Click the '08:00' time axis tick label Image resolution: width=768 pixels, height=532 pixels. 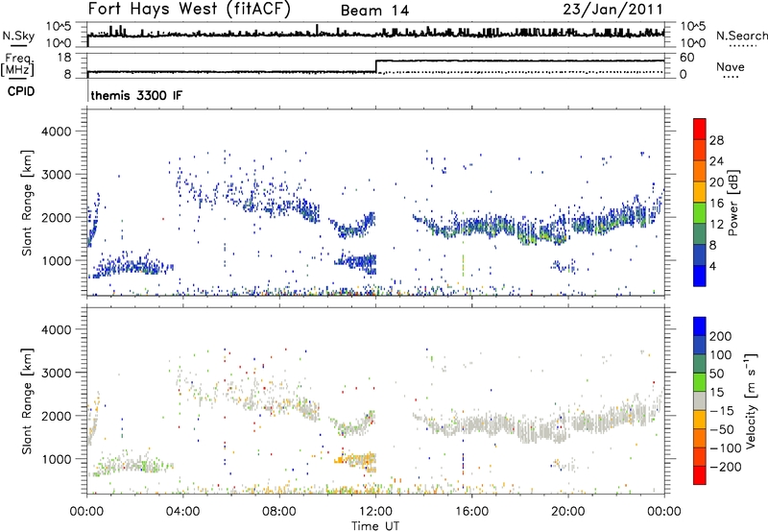pyautogui.click(x=279, y=512)
